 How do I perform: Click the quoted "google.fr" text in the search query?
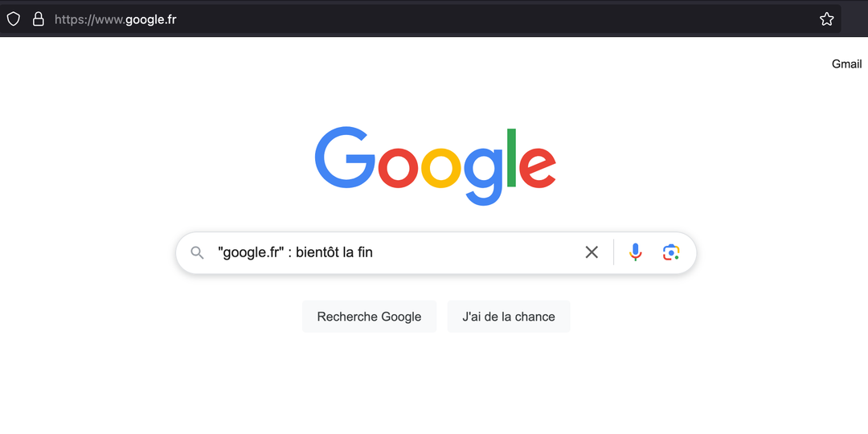[252, 252]
